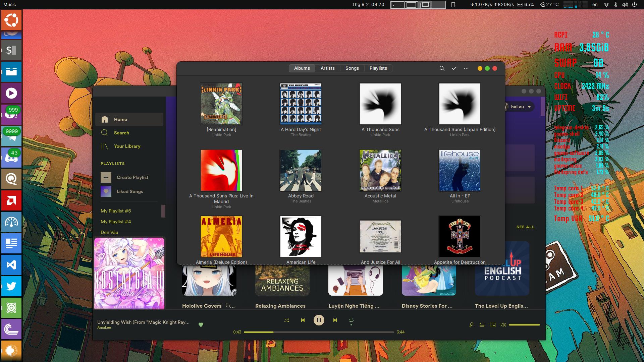Open the [Reanimation] album by Linkin Park
Image resolution: width=644 pixels, height=362 pixels.
[221, 104]
